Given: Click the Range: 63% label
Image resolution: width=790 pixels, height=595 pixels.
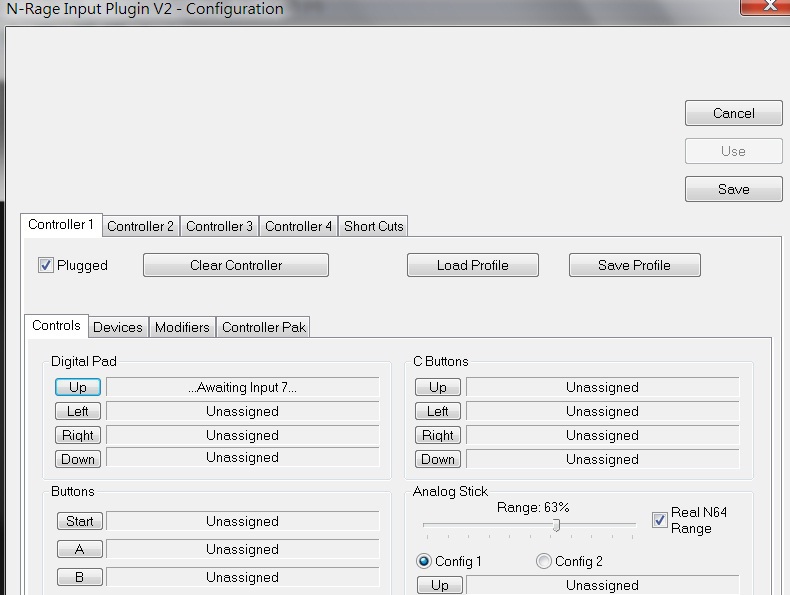Looking at the screenshot, I should tap(533, 507).
